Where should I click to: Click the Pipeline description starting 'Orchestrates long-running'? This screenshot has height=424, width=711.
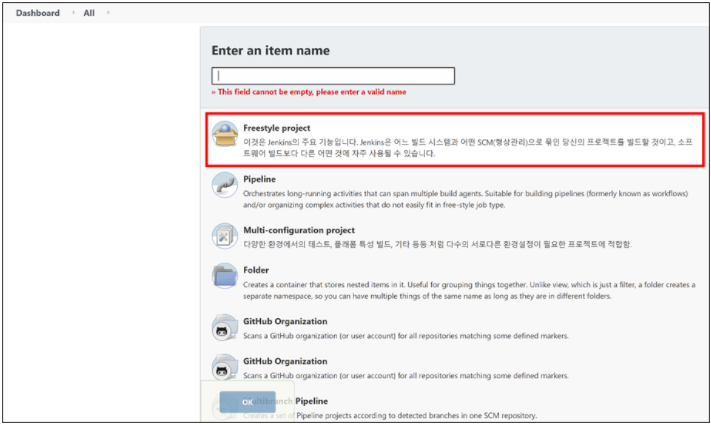coord(465,199)
